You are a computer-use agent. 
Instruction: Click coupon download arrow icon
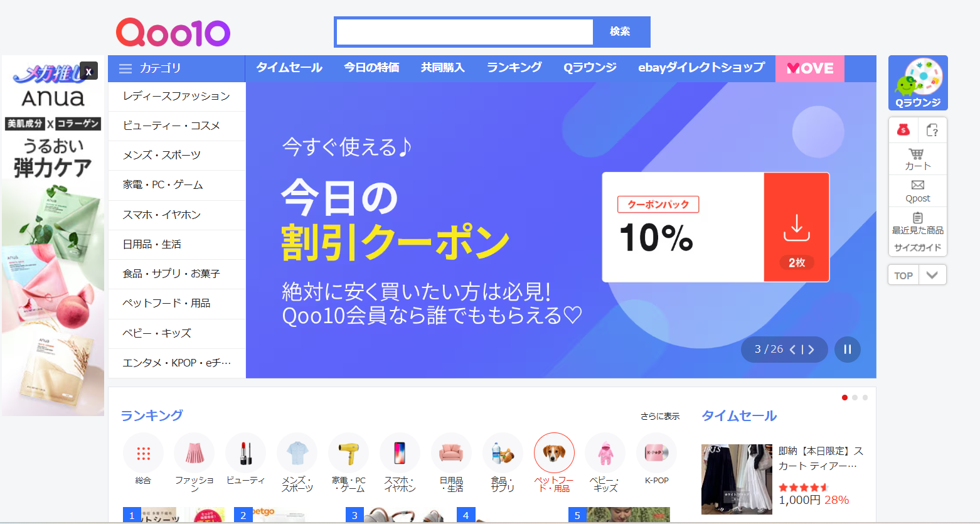coord(797,228)
